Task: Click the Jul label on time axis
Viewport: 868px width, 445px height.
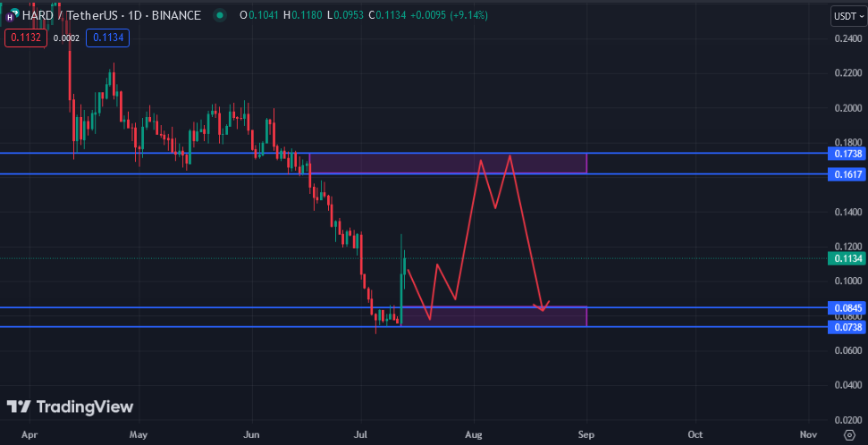Action: pyautogui.click(x=361, y=434)
